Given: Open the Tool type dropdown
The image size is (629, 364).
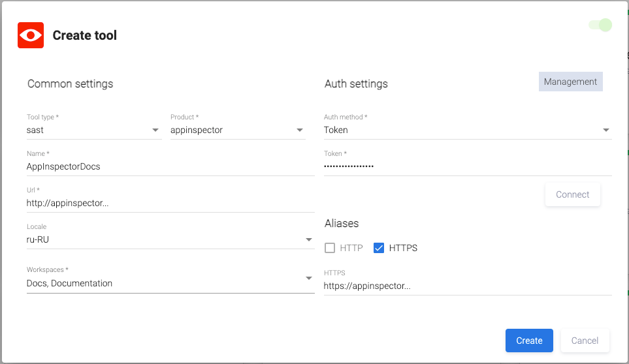Looking at the screenshot, I should click(93, 130).
